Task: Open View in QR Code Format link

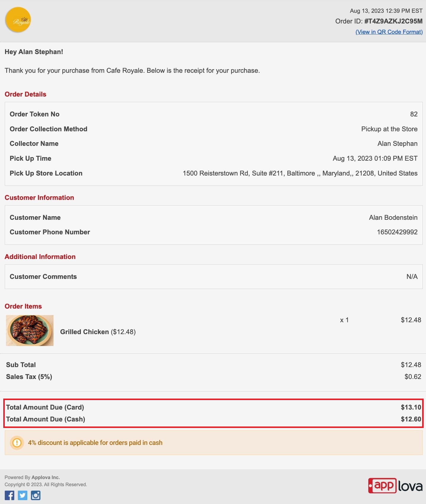Action: click(x=389, y=32)
